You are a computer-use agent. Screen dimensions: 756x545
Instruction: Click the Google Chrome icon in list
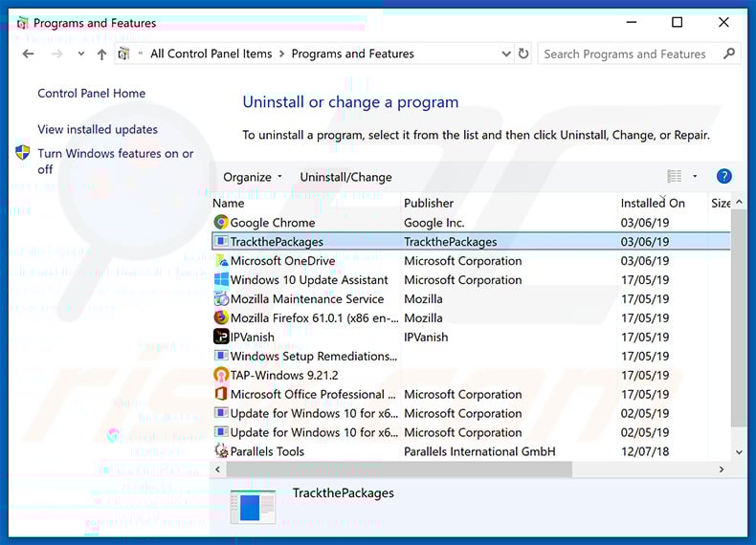[x=221, y=222]
